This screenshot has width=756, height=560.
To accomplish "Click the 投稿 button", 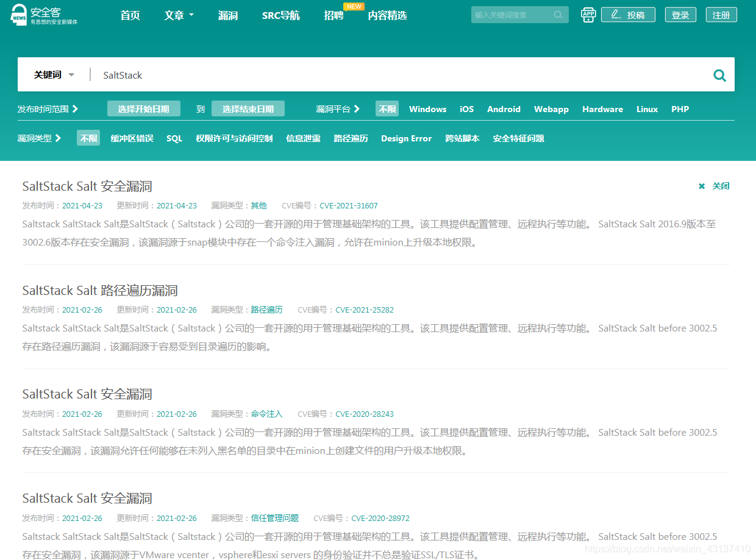I will [x=628, y=15].
